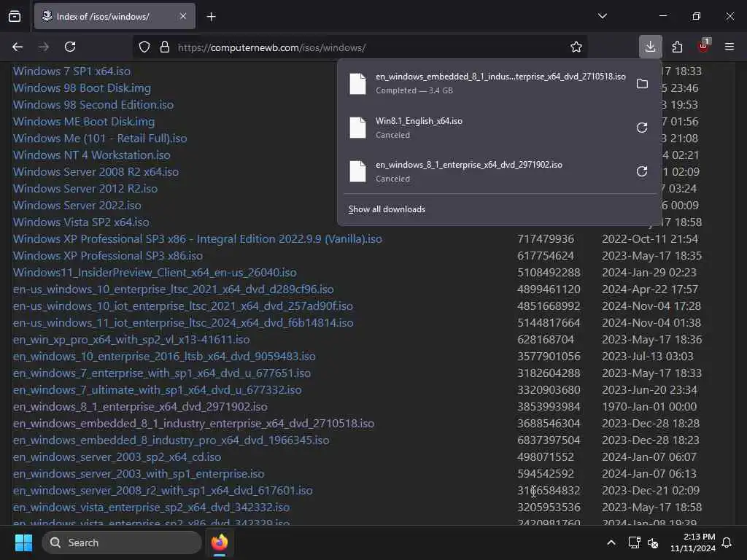Screen dimensions: 747x560
Task: Select file size 717479936
Action: 546,239
